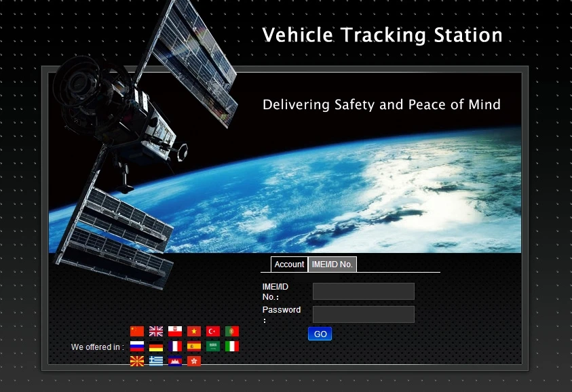Pick the Turkey flag language option

tap(212, 331)
